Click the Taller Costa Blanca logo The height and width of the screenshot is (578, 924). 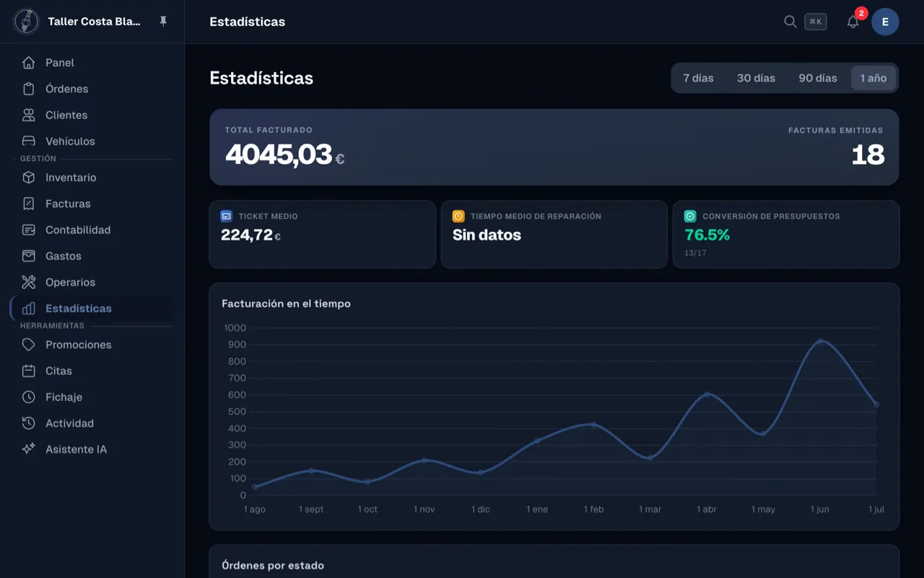pos(27,22)
